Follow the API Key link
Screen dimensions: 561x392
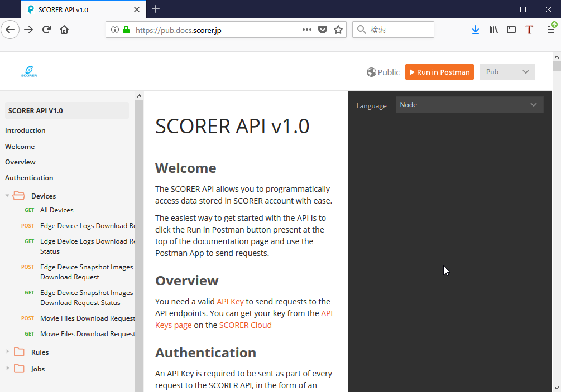click(230, 302)
